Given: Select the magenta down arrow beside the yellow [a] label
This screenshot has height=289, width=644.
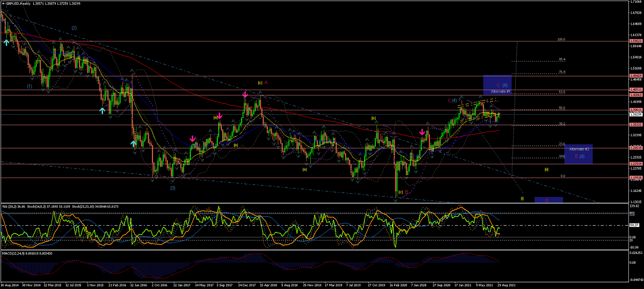Looking at the screenshot, I should pyautogui.click(x=220, y=116).
